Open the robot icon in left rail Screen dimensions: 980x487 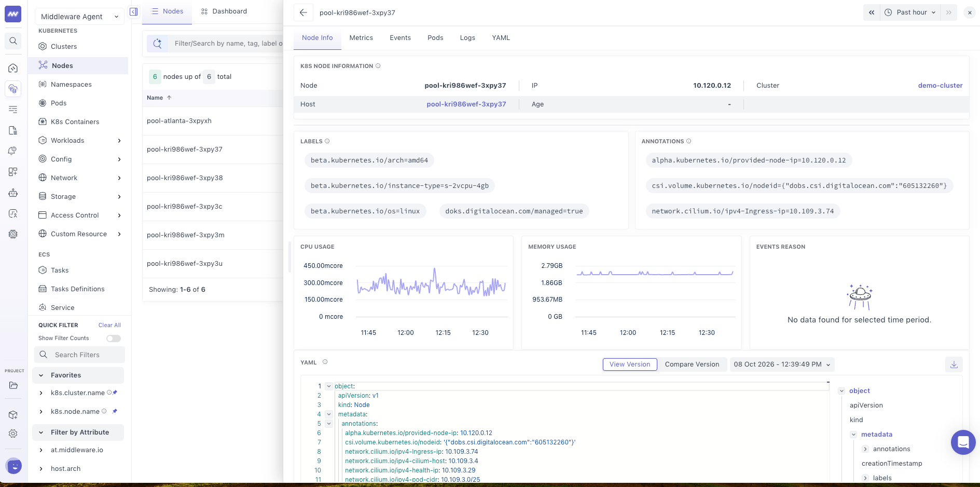tap(13, 193)
